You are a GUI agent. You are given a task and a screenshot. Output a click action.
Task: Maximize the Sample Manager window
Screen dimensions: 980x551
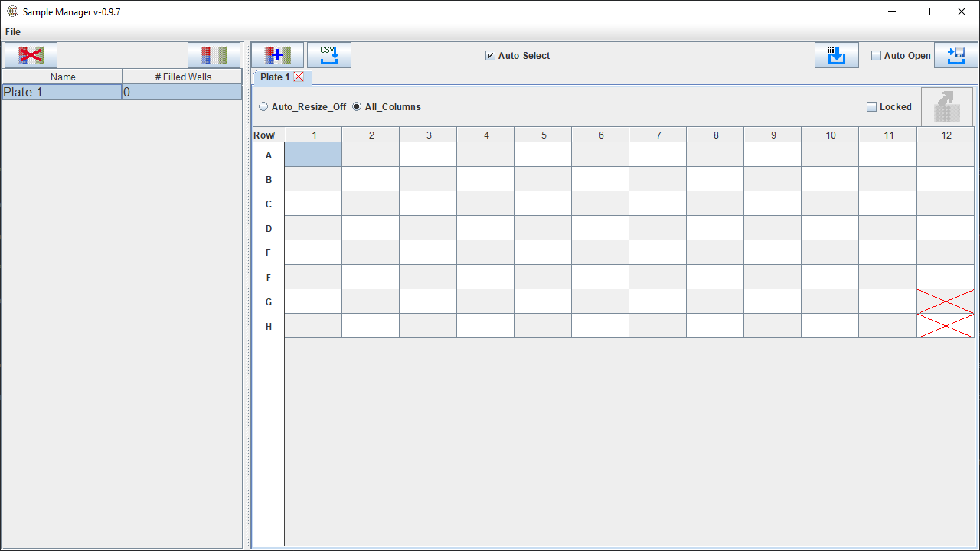[x=926, y=11]
